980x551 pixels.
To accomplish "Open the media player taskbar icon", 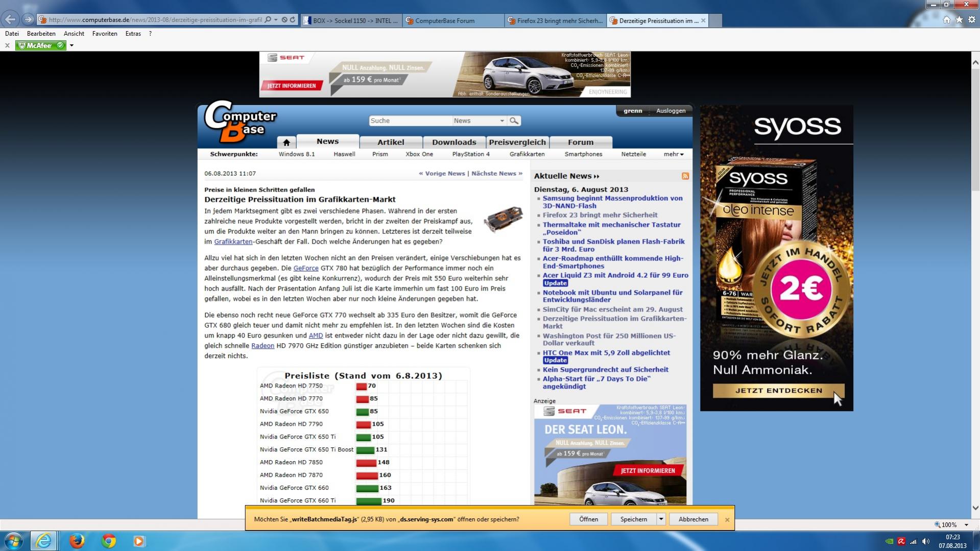I will [139, 541].
